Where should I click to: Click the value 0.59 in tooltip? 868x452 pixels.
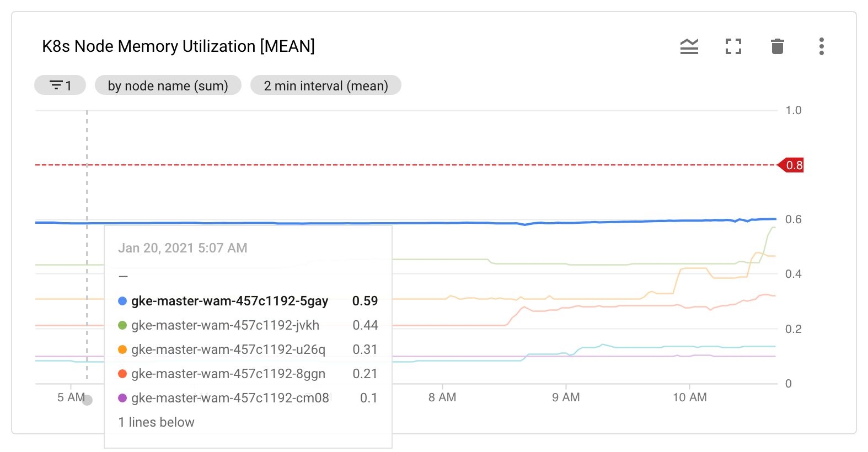coord(365,301)
